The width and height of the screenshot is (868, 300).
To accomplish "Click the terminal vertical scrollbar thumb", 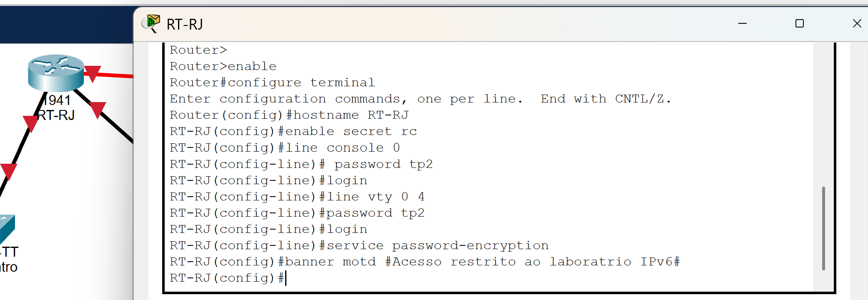I will 823,228.
